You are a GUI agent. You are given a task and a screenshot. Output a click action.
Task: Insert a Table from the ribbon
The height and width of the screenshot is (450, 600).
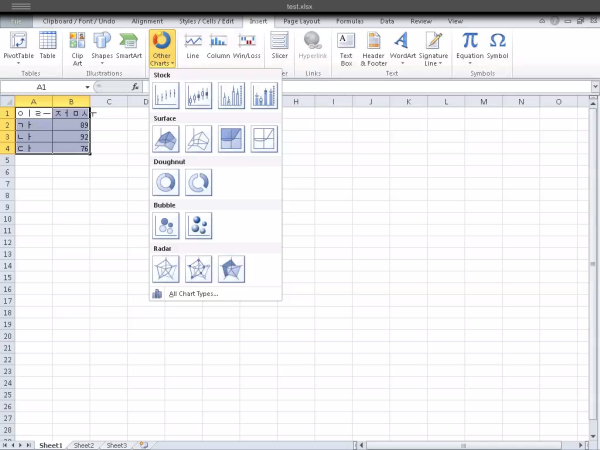(47, 46)
